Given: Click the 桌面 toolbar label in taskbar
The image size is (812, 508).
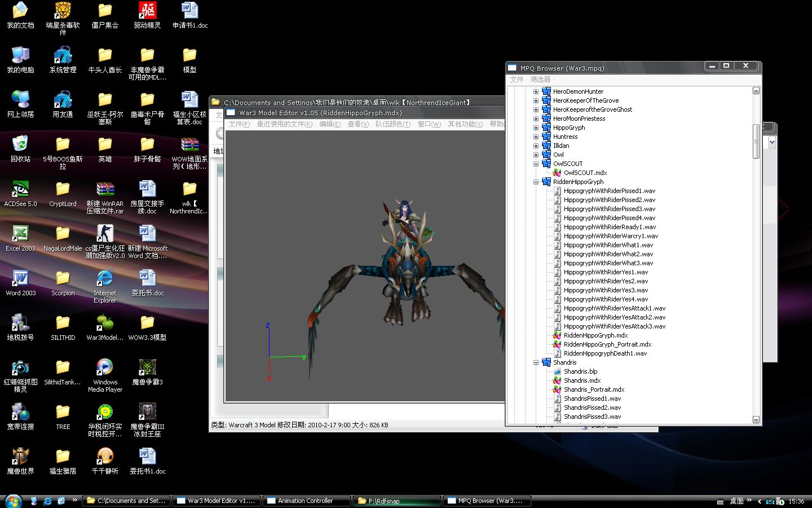Looking at the screenshot, I should pyautogui.click(x=736, y=501).
